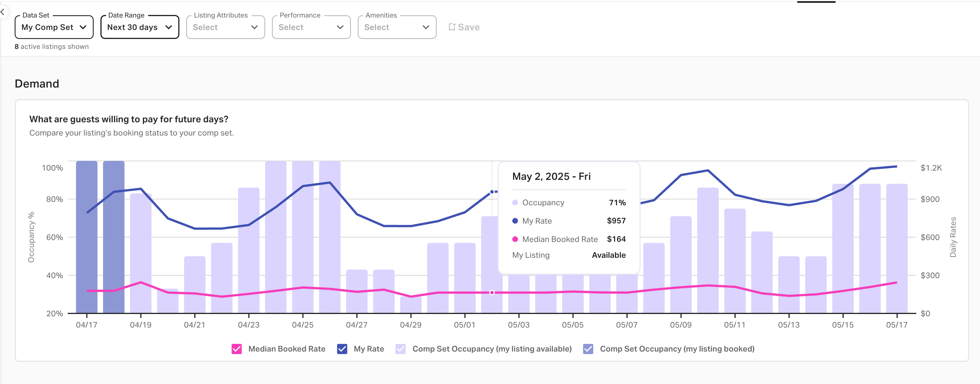
Task: Click the Save button
Action: (464, 27)
